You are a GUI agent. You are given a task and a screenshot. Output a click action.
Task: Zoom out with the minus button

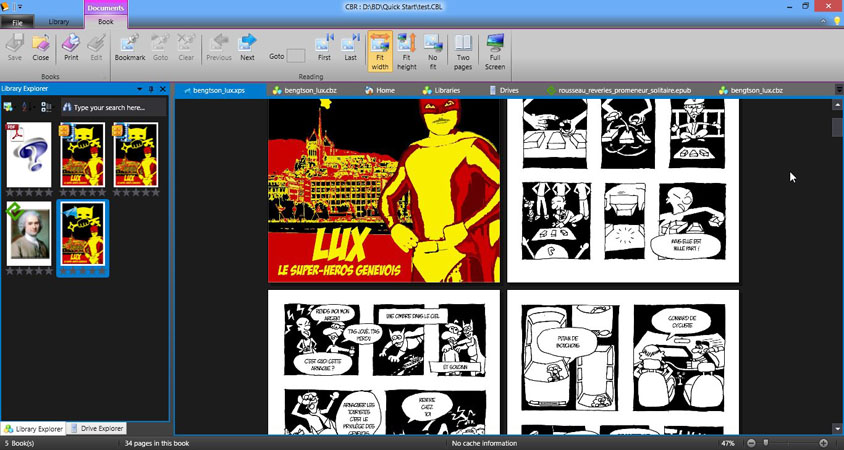pos(751,443)
